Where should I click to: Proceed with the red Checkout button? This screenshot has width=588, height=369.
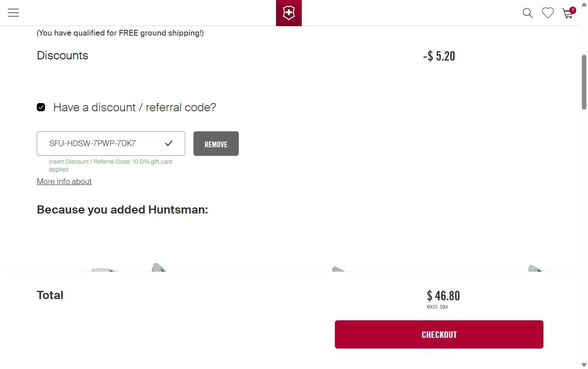[x=439, y=334]
